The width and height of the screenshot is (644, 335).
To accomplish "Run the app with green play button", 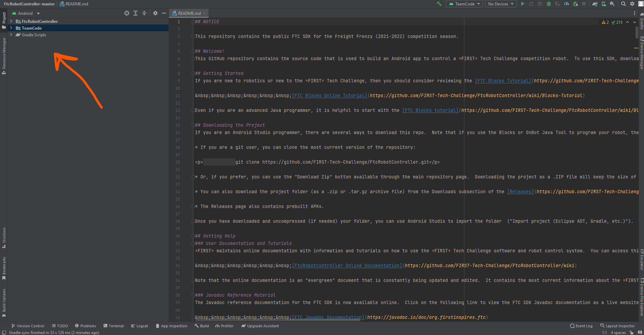I will click(x=523, y=4).
